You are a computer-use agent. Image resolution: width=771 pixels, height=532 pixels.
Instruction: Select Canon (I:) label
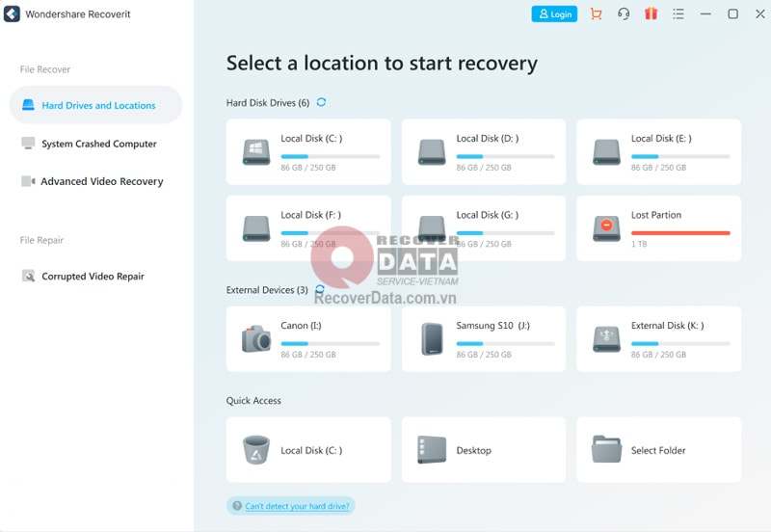click(301, 326)
